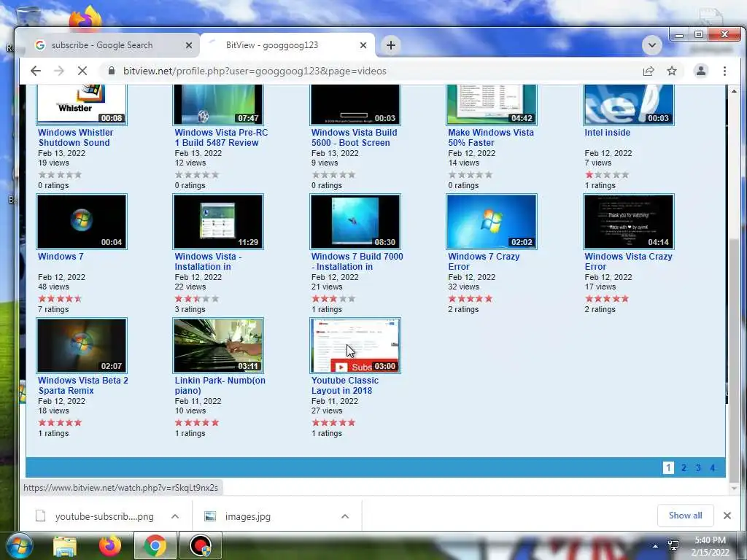Click the lock icon in the address bar
Image resolution: width=747 pixels, height=560 pixels.
[112, 71]
